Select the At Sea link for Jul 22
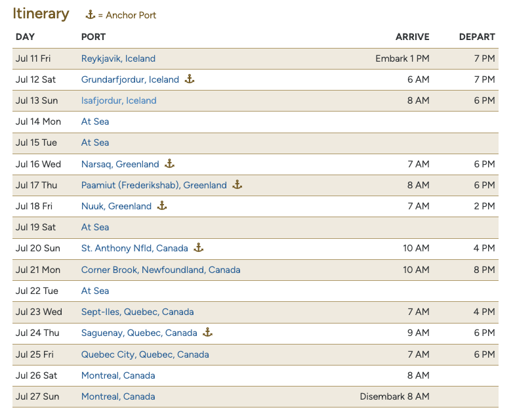This screenshot has width=513, height=420. point(95,291)
